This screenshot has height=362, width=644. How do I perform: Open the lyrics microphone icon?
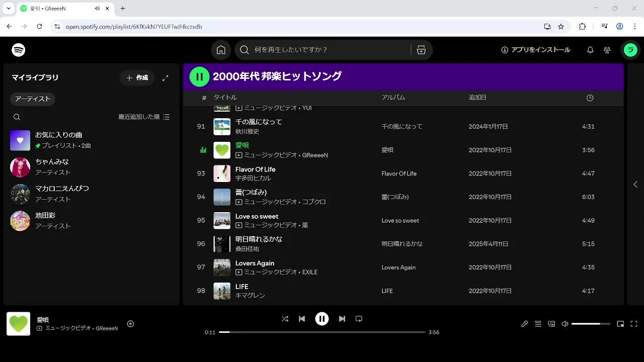(x=524, y=324)
